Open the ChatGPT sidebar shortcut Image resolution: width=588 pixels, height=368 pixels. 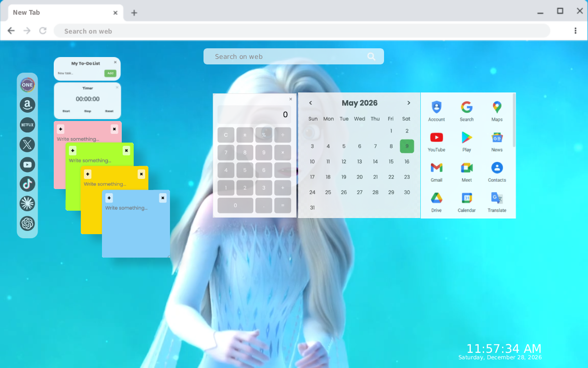(x=27, y=224)
